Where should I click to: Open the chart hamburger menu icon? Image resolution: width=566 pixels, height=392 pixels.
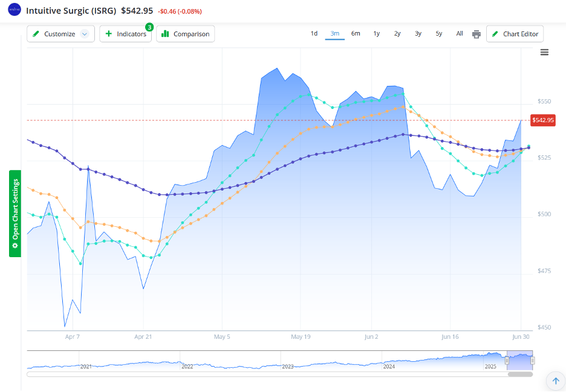pyautogui.click(x=544, y=53)
